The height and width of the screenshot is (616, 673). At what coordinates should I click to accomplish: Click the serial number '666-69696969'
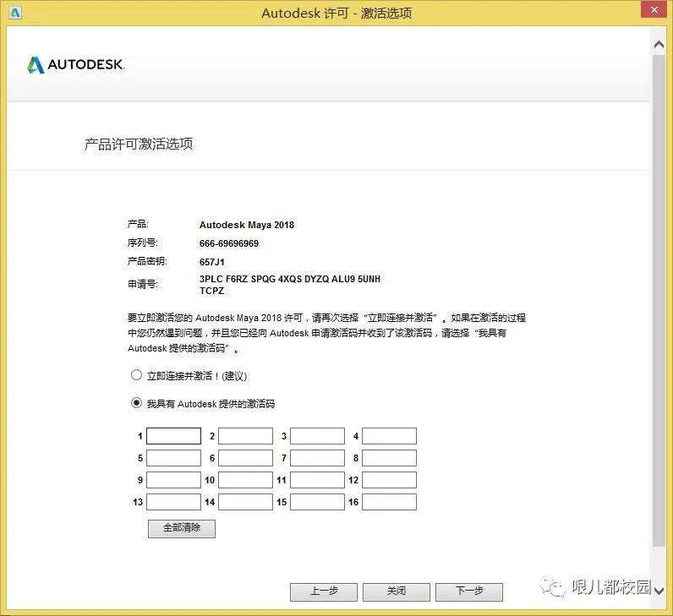[229, 243]
